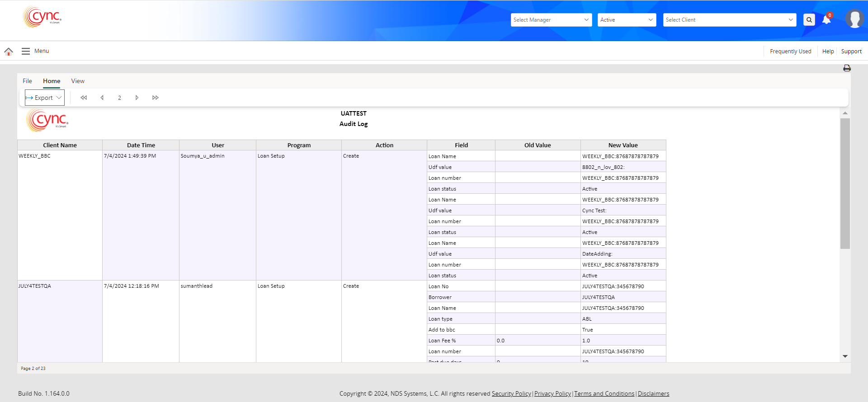Expand the Select Manager dropdown

pyautogui.click(x=551, y=20)
